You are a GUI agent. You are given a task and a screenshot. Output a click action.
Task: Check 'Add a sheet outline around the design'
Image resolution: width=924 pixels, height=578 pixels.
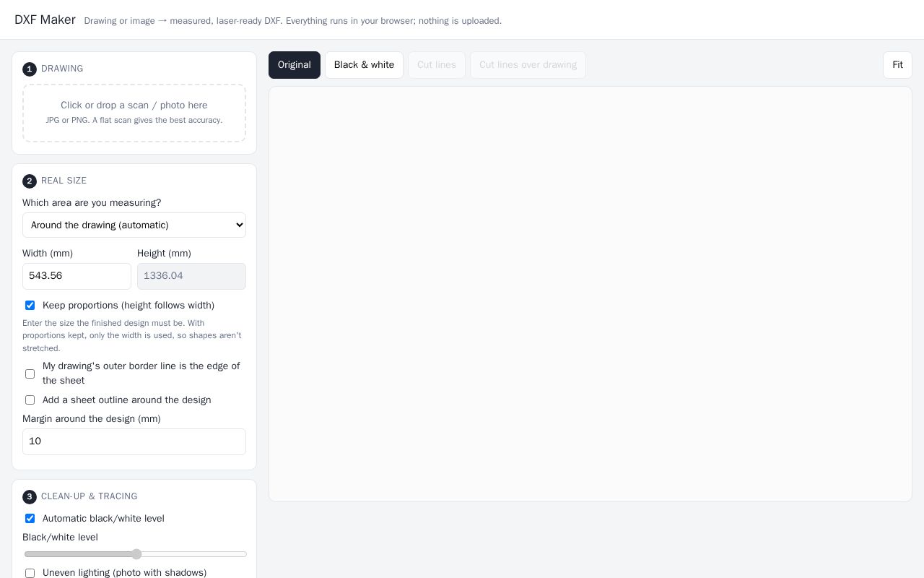(30, 400)
